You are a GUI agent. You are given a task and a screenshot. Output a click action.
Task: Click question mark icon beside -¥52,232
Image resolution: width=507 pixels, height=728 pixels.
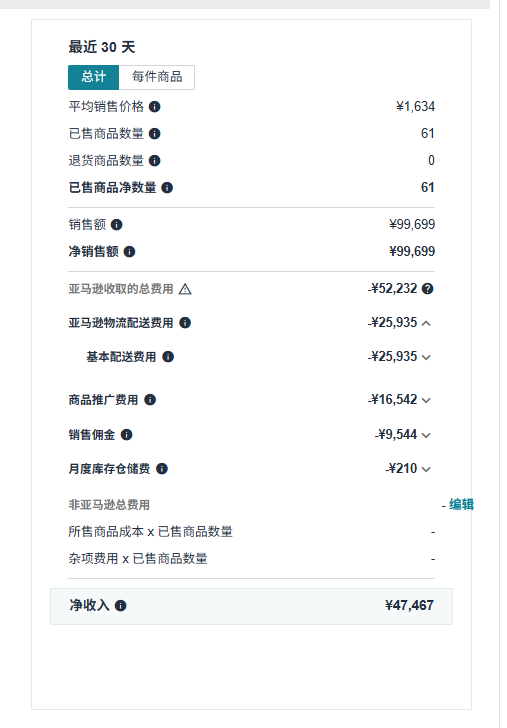[x=428, y=289]
